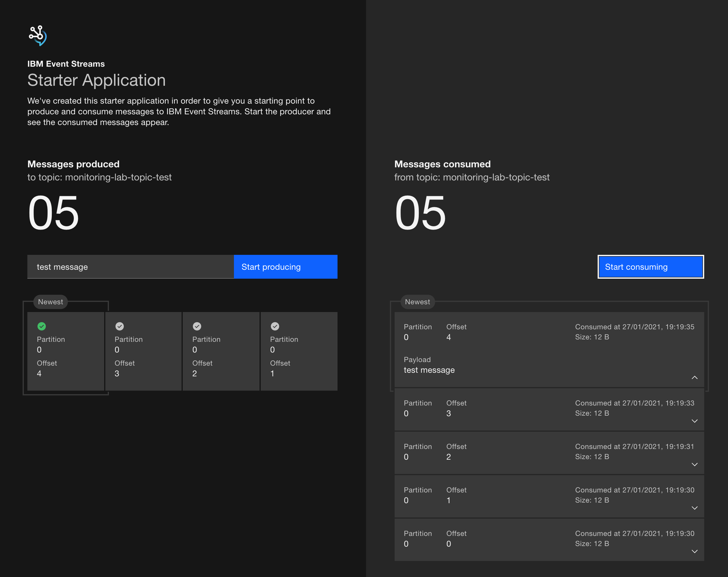Click the IBM Event Streams logo icon
728x577 pixels.
click(x=38, y=35)
